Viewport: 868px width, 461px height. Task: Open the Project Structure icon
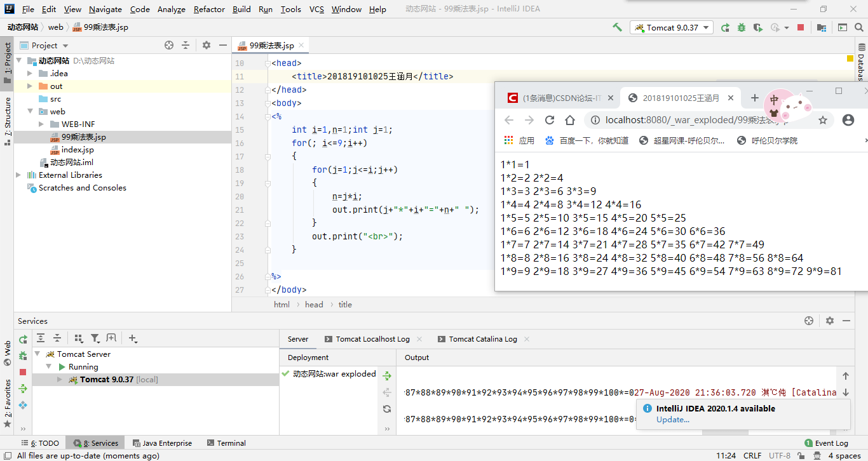[x=822, y=27]
